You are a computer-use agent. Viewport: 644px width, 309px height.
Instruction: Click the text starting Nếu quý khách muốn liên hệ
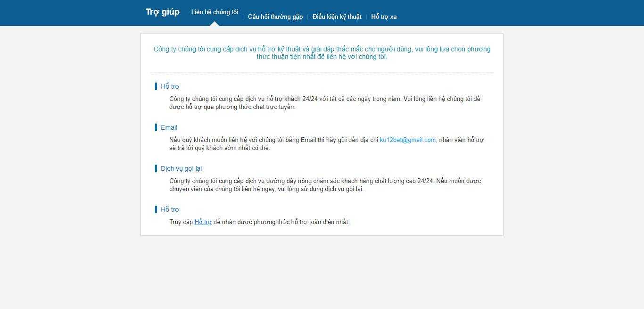pyautogui.click(x=326, y=144)
